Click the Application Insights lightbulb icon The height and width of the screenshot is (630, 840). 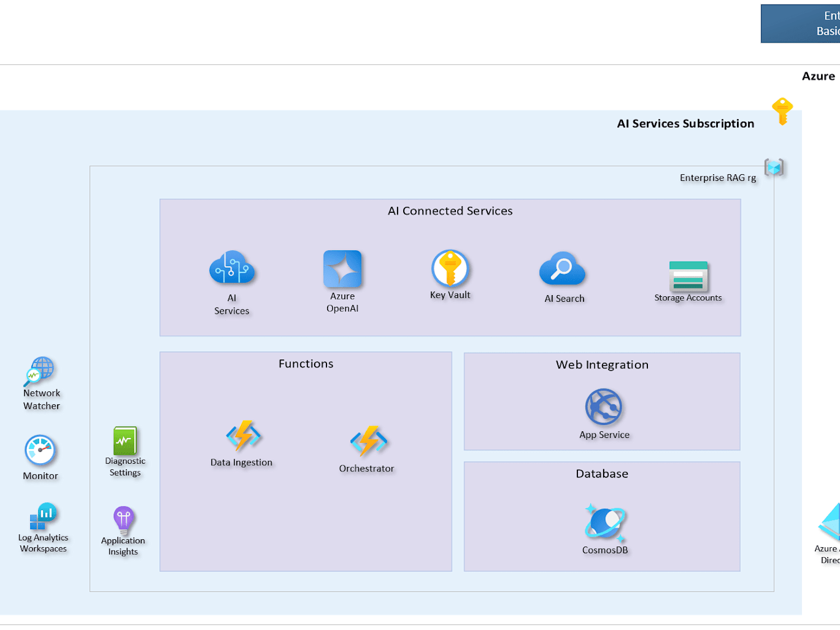click(x=123, y=520)
